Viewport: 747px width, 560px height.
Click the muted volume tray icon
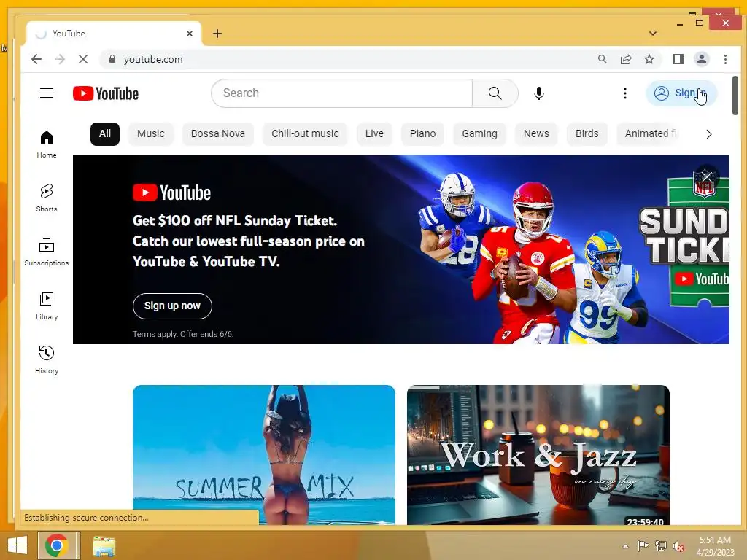(678, 546)
